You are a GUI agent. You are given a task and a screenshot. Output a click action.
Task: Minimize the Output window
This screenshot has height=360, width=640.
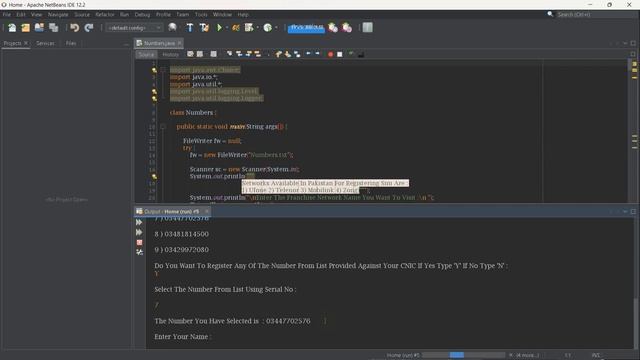(x=625, y=211)
